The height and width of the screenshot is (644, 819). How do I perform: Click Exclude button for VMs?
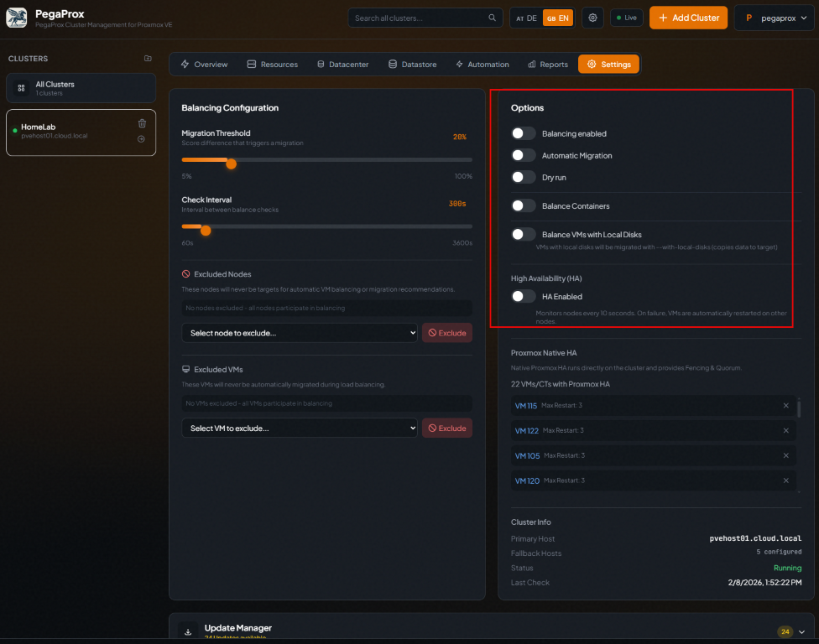point(447,428)
